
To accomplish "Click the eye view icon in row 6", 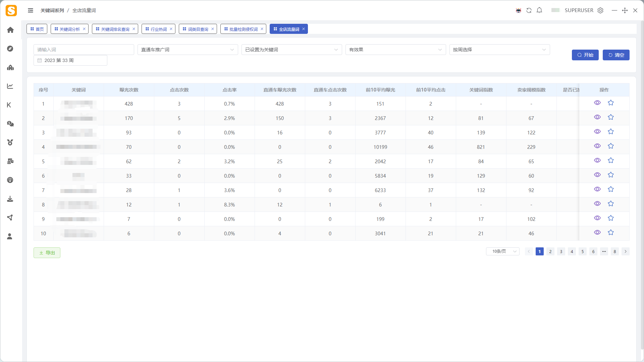I will 597,175.
